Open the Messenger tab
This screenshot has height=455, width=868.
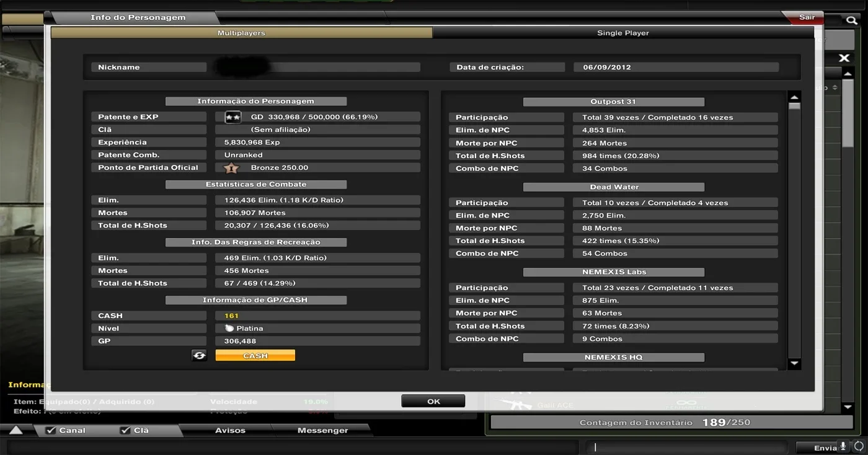pyautogui.click(x=322, y=430)
